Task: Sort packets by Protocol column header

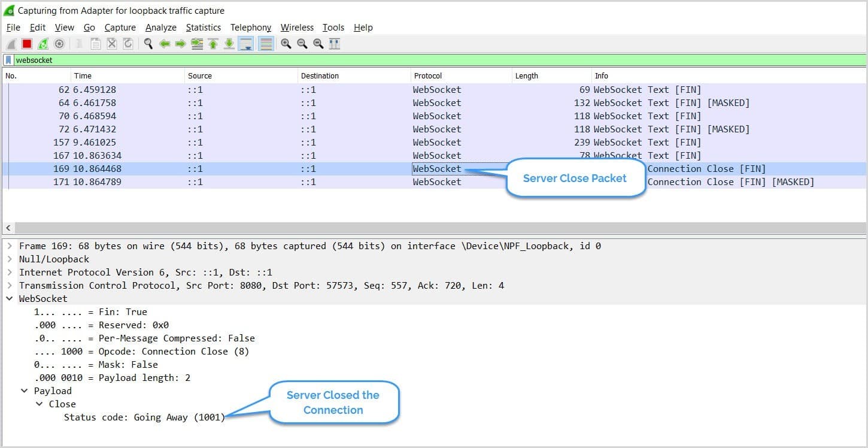Action: point(427,76)
